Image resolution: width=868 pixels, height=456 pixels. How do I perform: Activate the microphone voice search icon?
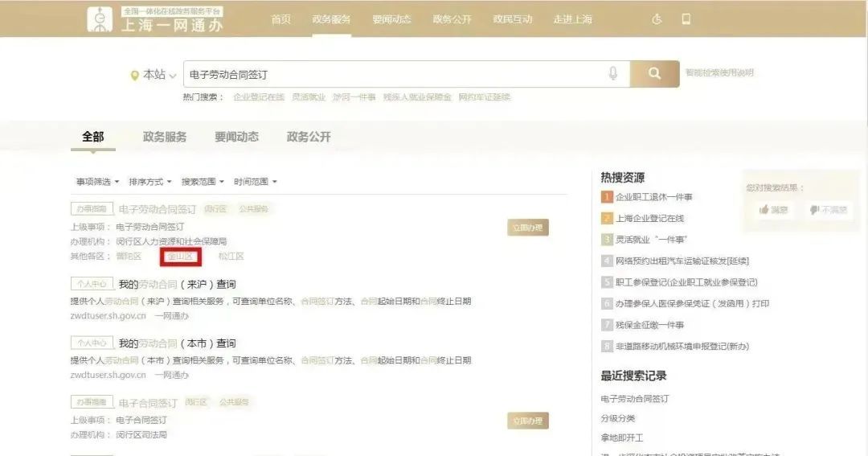click(x=613, y=74)
